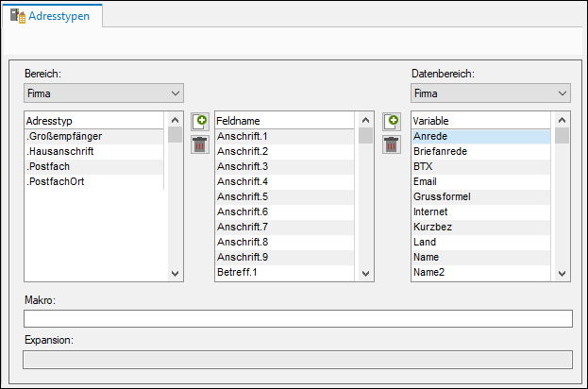The height and width of the screenshot is (389, 588).
Task: Click Feldname list scroll down arrow
Action: tap(365, 274)
